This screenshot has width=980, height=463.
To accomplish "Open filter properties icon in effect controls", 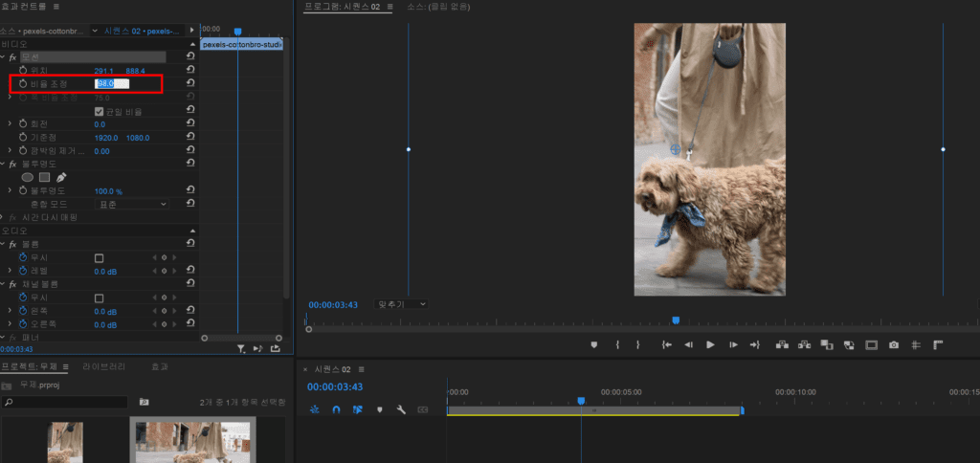I will tap(241, 349).
